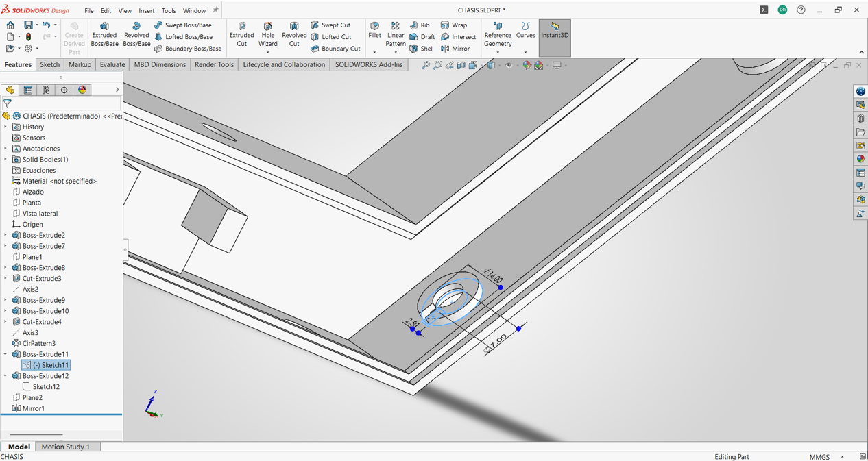Select CirPattern3 in the feature tree
The height and width of the screenshot is (461, 868).
(34, 343)
